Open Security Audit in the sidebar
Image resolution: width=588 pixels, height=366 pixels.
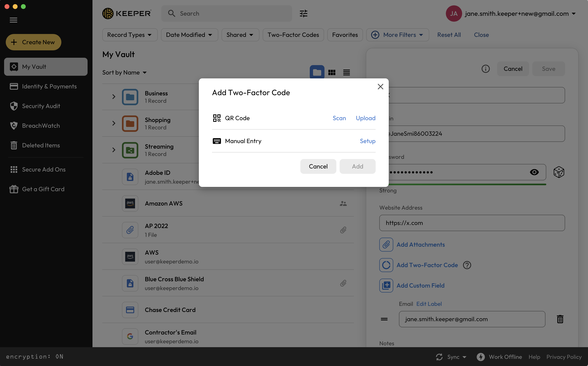[41, 106]
